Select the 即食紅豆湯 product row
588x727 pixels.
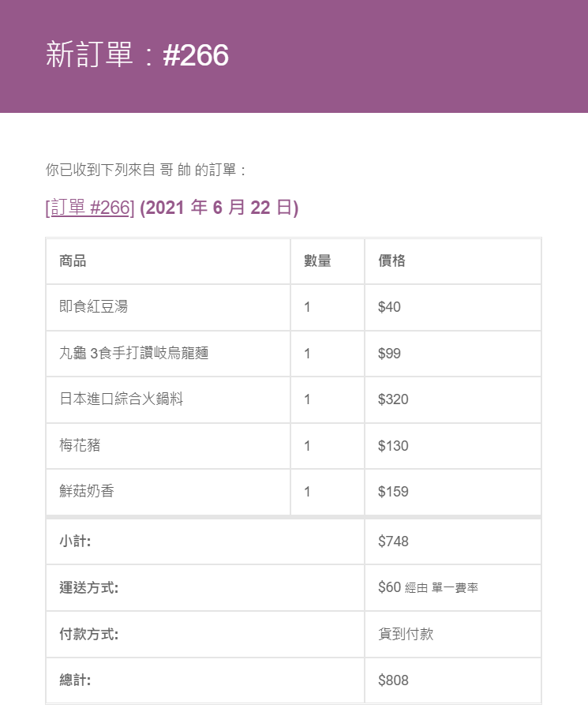[93, 307]
